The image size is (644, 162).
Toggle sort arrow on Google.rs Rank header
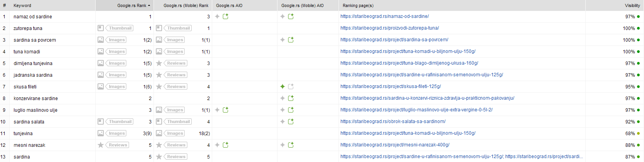pos(149,5)
